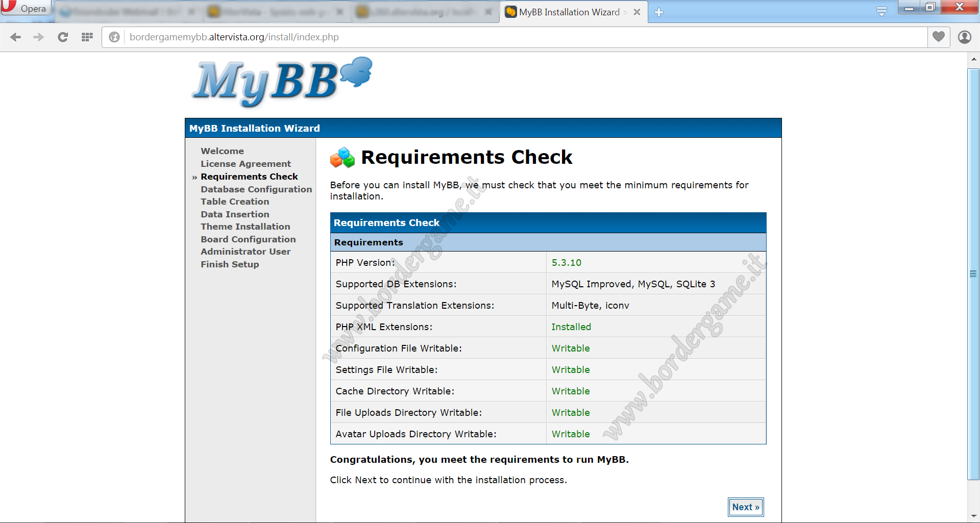Select Administrator User step in sidebar
Screen dimensions: 980x523
coord(246,252)
